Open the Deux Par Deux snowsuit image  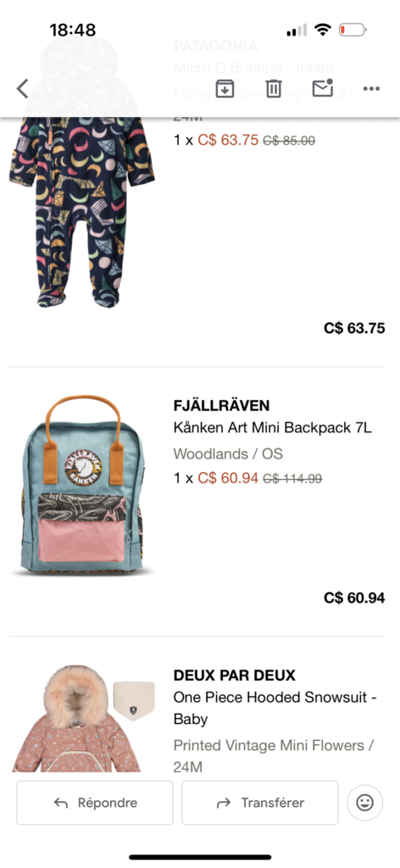click(x=83, y=719)
